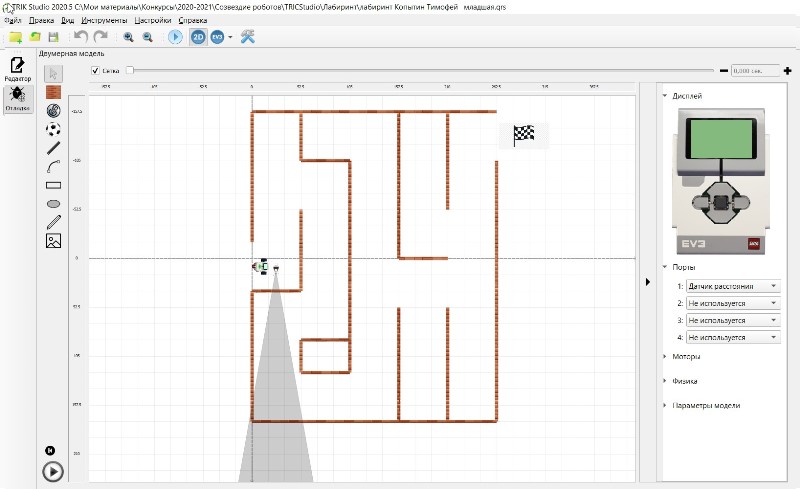Pick the ellipse shape tool

[x=54, y=203]
